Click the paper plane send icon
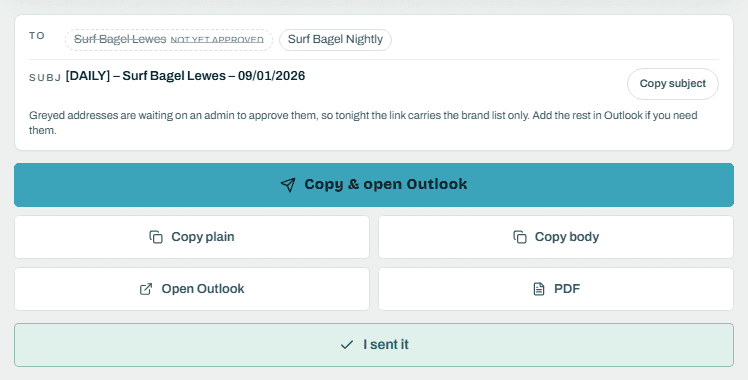Image resolution: width=748 pixels, height=380 pixels. tap(288, 185)
